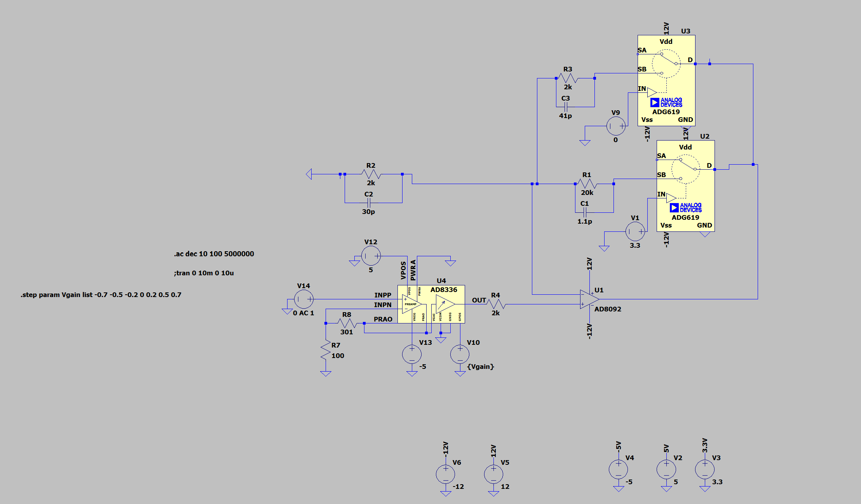Select the U3 ADG619 switch component

click(x=666, y=80)
